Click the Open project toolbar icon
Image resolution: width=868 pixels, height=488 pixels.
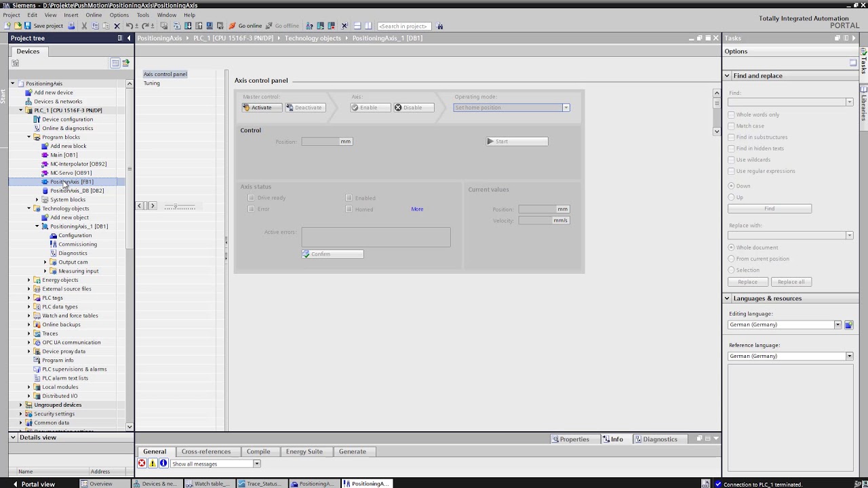(x=17, y=26)
